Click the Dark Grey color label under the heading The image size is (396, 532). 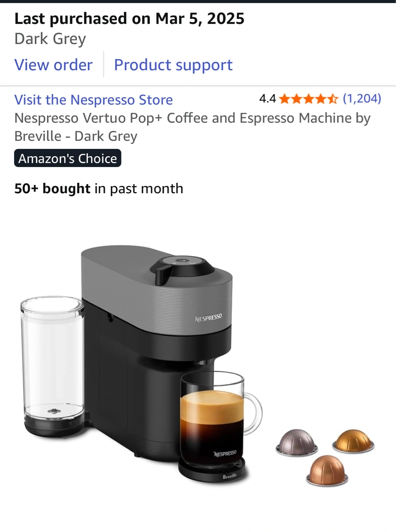point(50,39)
